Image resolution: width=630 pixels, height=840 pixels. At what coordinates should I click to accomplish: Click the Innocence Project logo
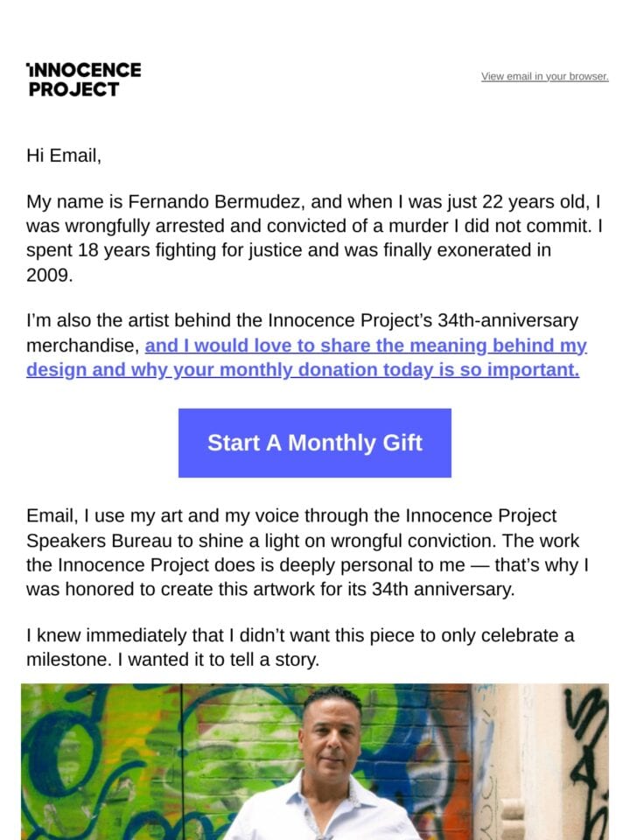point(84,80)
